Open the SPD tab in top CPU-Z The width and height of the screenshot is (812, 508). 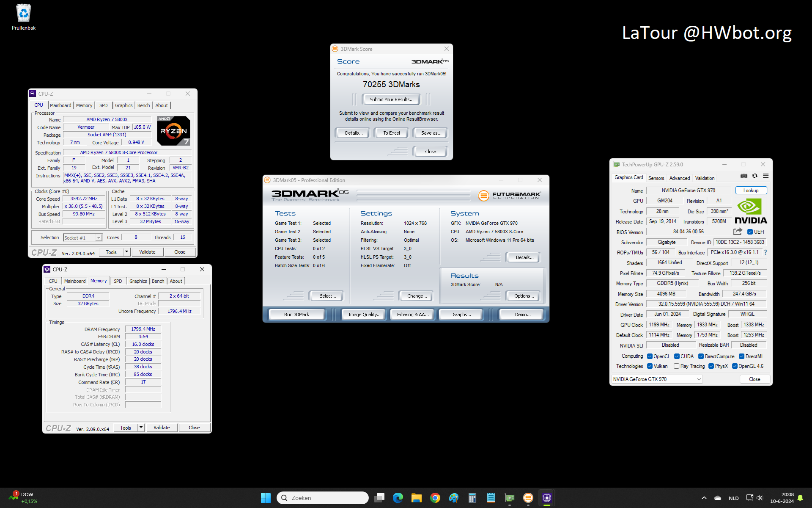point(104,105)
